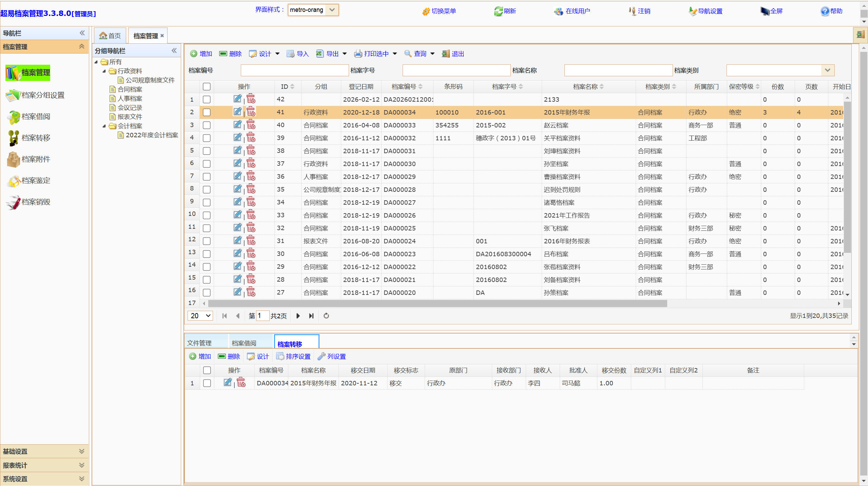The height and width of the screenshot is (486, 868).
Task: Tick the checkbox for row 3
Action: click(x=207, y=125)
